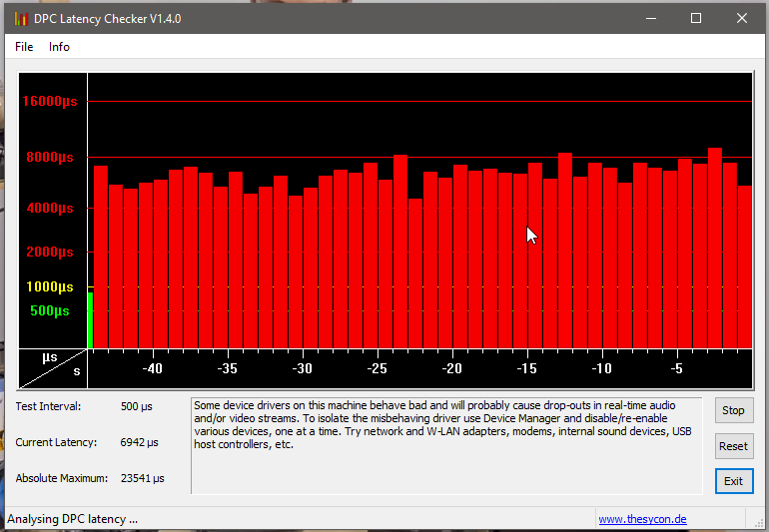Click the -30 time axis label
Screen dimensions: 769x532
(x=302, y=368)
